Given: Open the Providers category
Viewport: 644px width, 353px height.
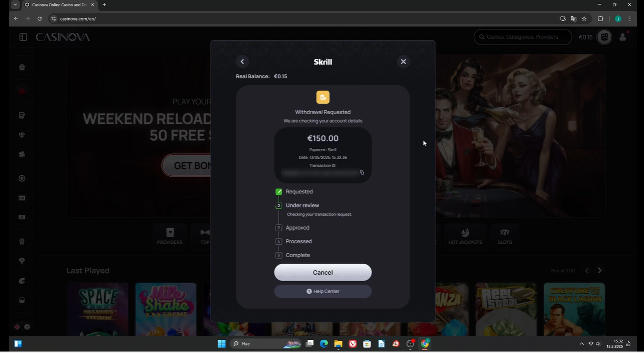Looking at the screenshot, I should pyautogui.click(x=170, y=236).
